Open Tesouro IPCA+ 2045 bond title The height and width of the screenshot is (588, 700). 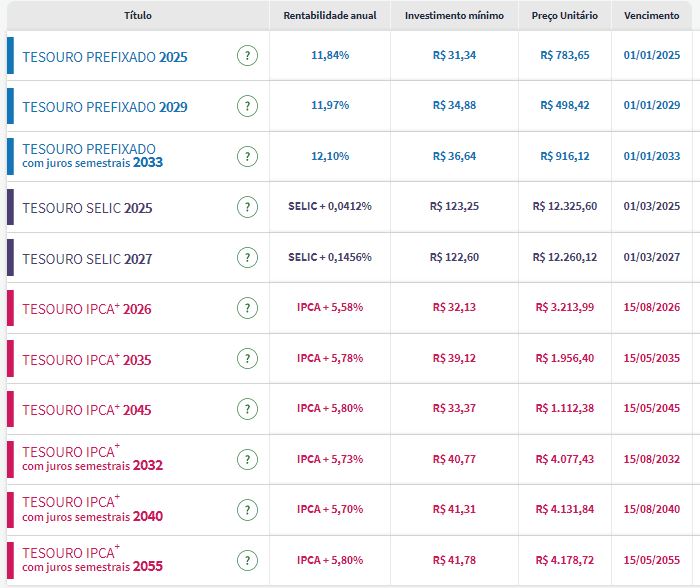(x=86, y=409)
